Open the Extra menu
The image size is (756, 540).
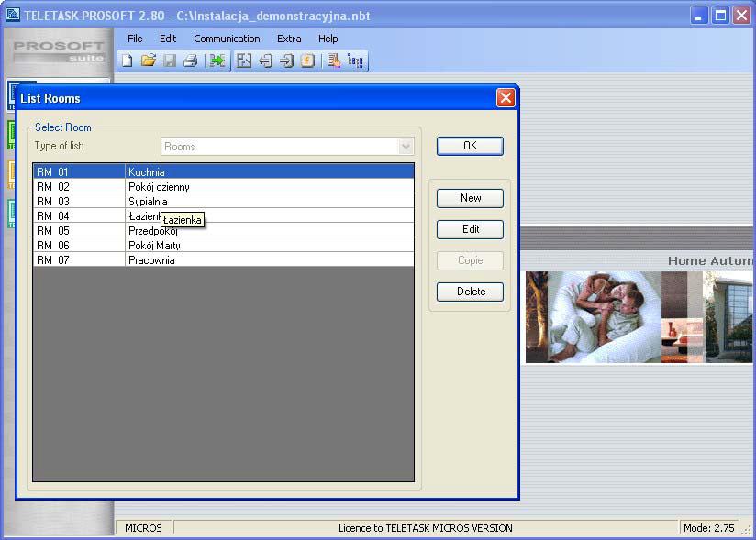tap(289, 39)
